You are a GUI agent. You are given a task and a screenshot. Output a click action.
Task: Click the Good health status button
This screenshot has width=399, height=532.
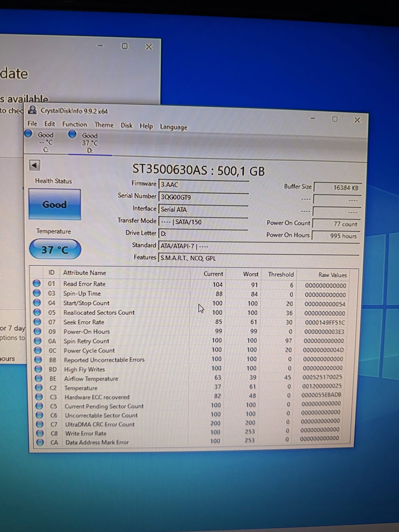pos(54,204)
